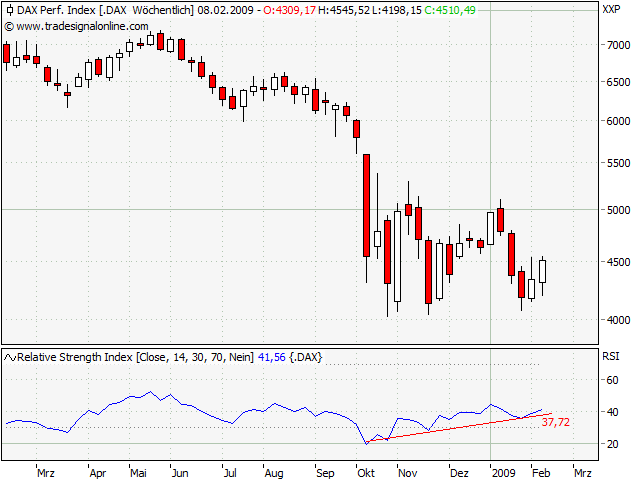640x480 pixels.
Task: Click the Feb label on time axis
Action: (541, 473)
